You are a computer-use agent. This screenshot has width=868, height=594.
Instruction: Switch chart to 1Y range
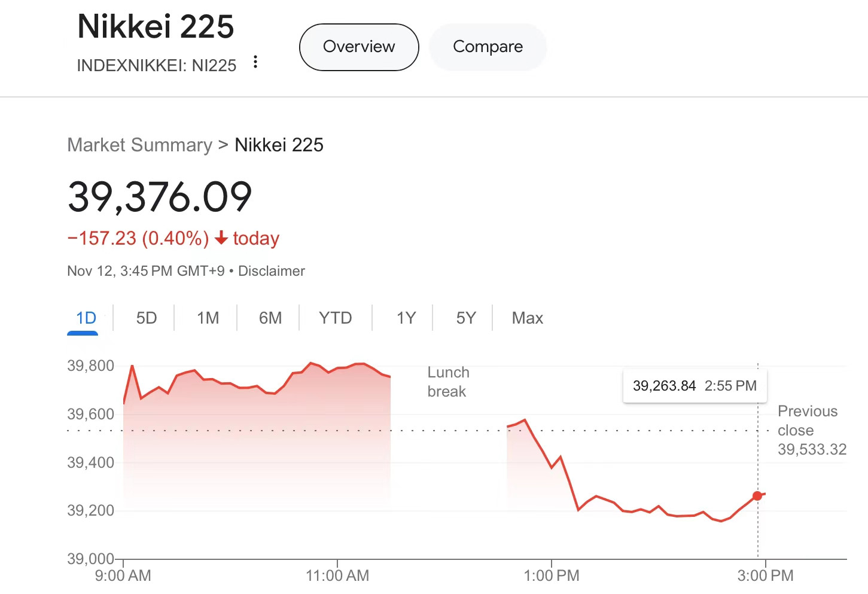tap(406, 318)
